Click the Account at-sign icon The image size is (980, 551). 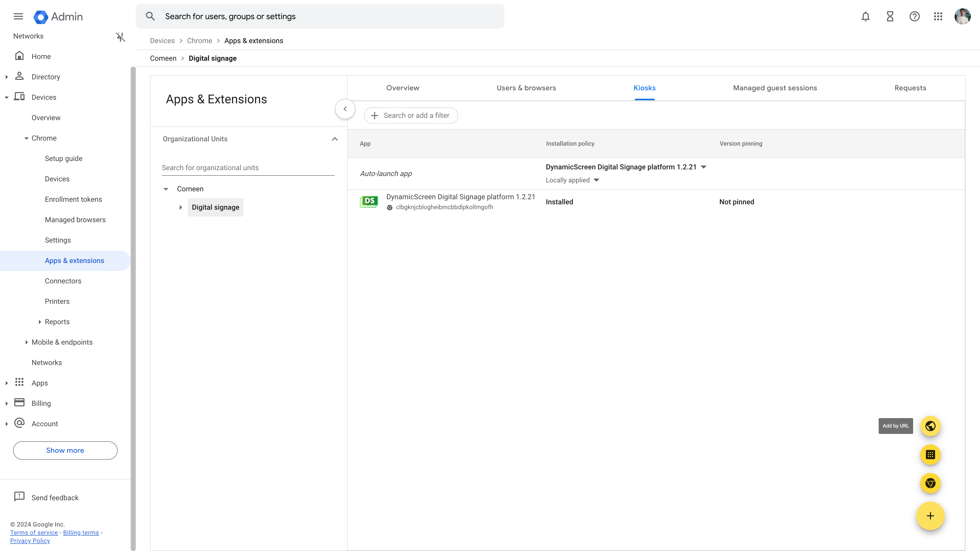pyautogui.click(x=19, y=423)
